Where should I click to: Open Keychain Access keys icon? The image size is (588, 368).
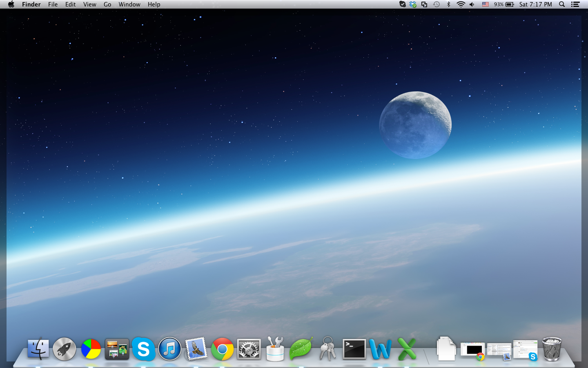[327, 350]
